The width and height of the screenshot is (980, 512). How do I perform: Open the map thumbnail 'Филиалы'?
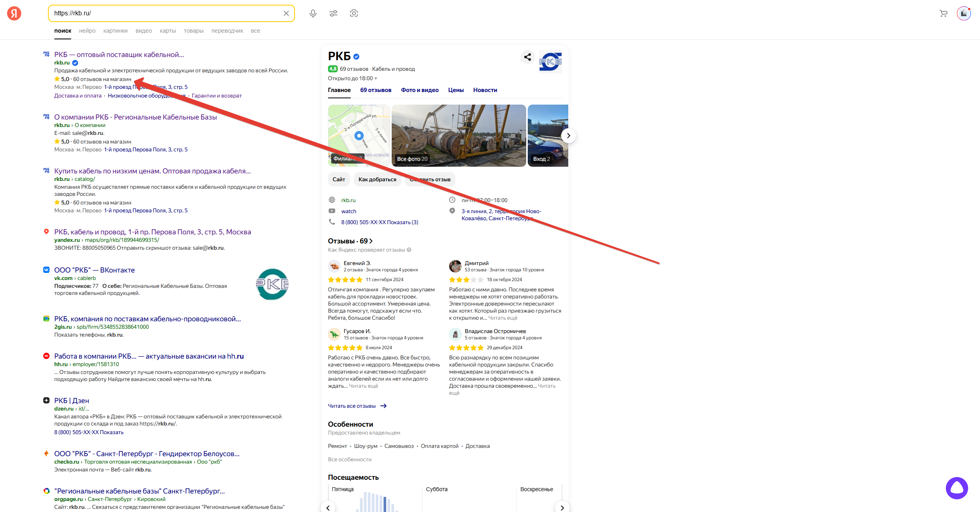(359, 136)
